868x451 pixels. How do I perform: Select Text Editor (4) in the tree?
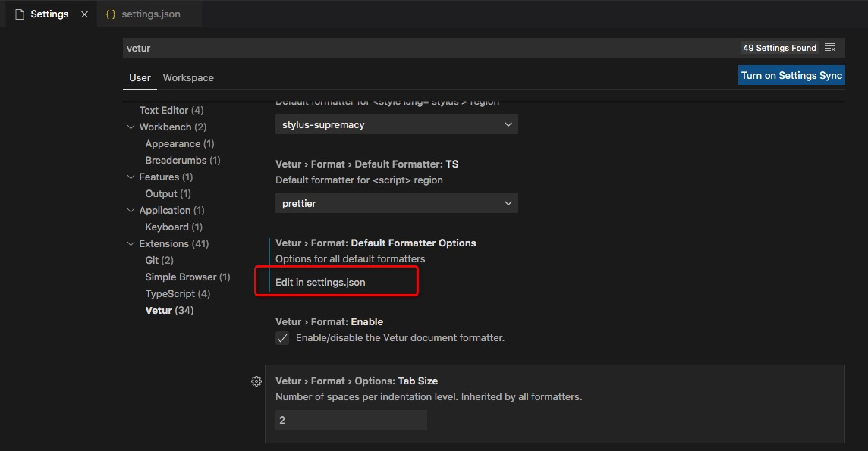pos(171,111)
